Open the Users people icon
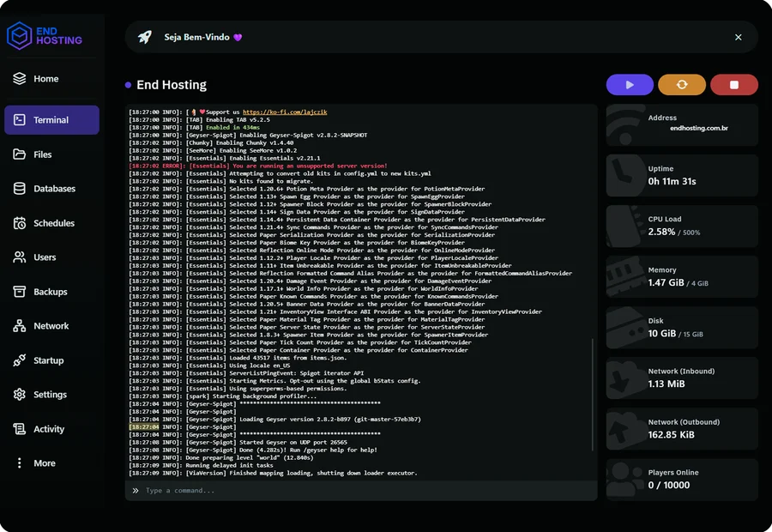This screenshot has height=532, width=772. tap(19, 257)
